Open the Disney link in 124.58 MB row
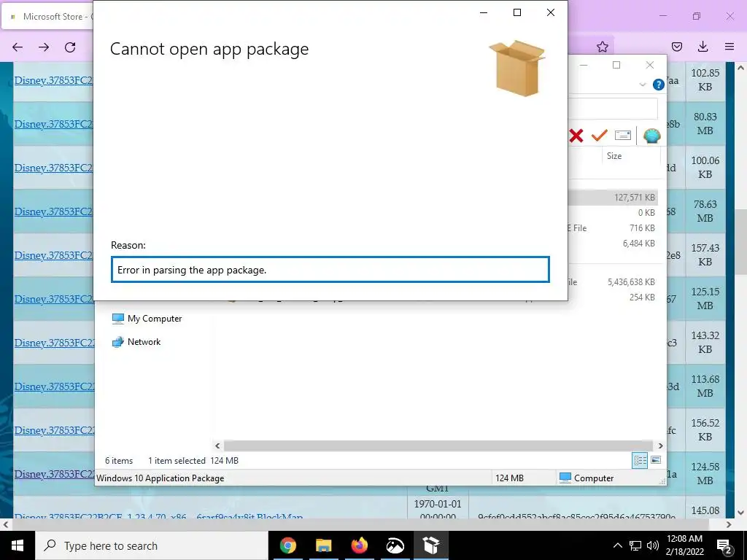The width and height of the screenshot is (747, 560). (x=54, y=475)
